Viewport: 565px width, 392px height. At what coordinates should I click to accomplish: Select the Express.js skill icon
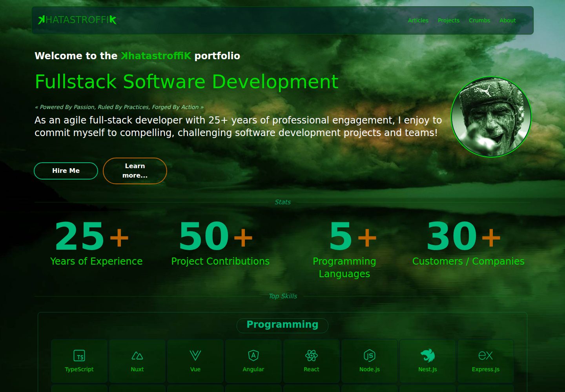click(x=486, y=356)
